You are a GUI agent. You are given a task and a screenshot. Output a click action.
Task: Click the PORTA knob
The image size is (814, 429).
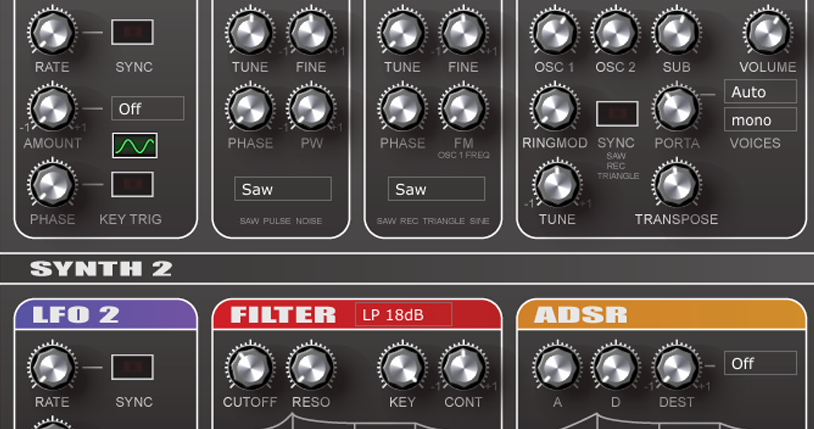tap(677, 107)
